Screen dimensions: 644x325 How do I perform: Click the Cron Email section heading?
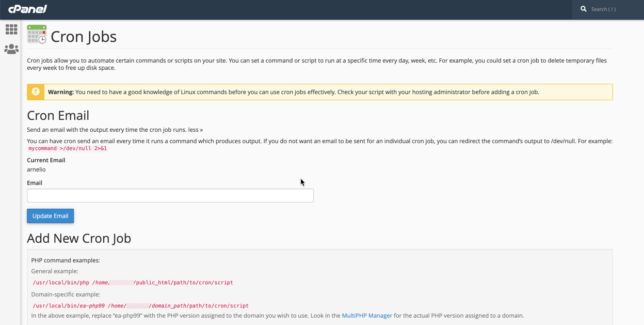tap(58, 115)
